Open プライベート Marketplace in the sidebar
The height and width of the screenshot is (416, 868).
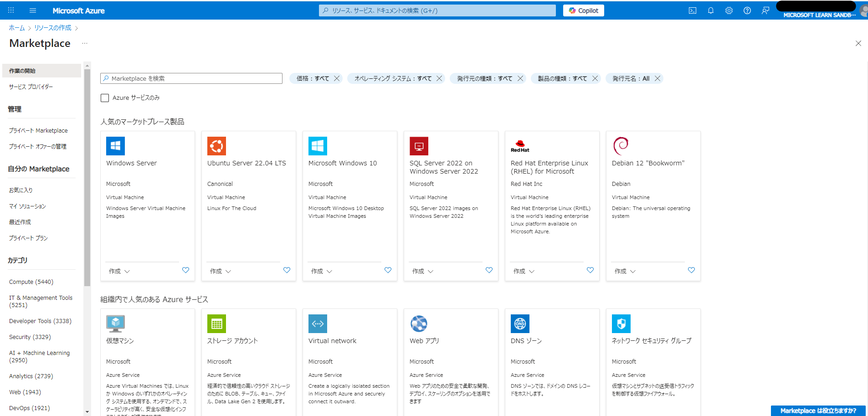[38, 130]
